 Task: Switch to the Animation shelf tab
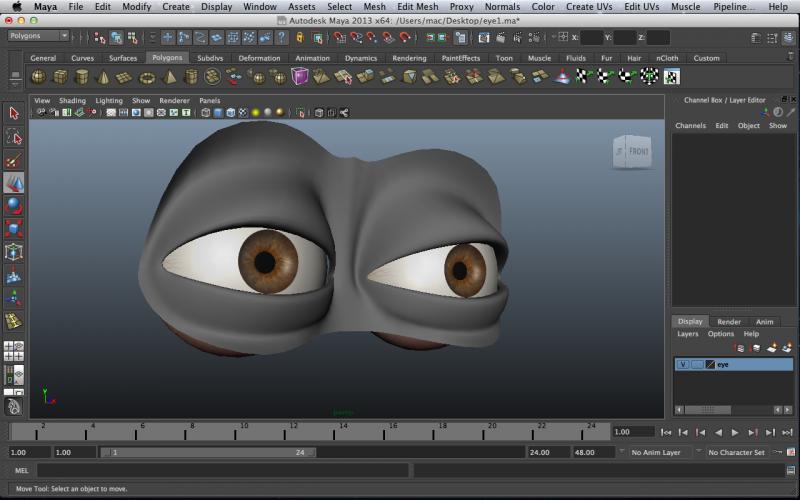(x=312, y=58)
